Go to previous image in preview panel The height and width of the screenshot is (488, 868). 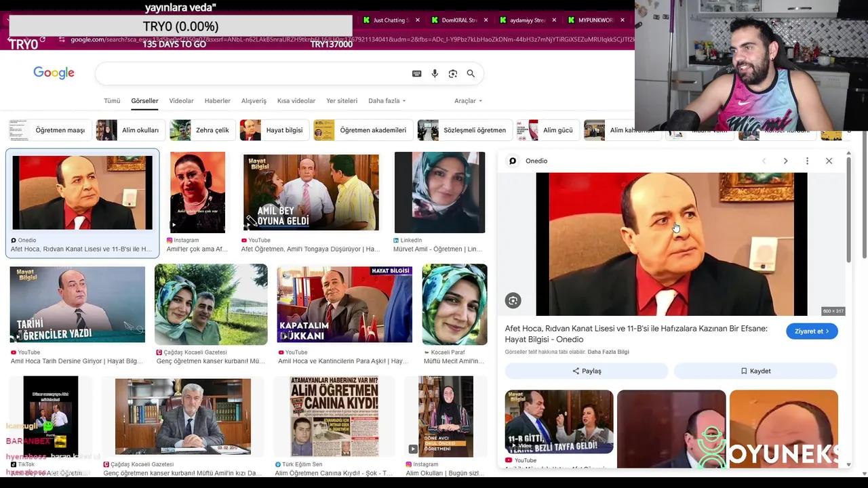(x=764, y=161)
